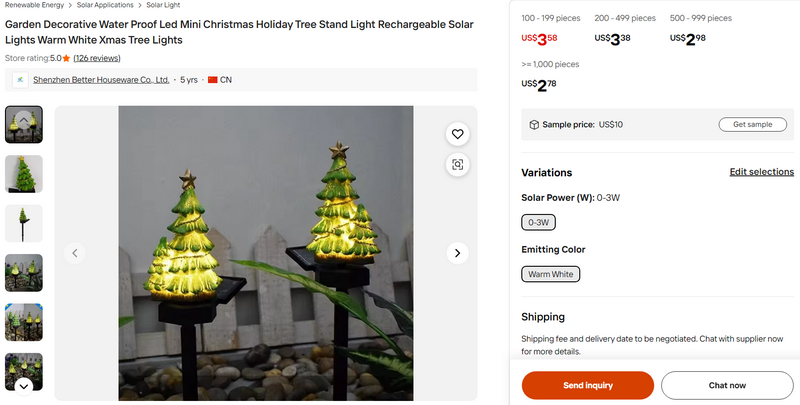Click the supplier logo icon

click(x=20, y=80)
